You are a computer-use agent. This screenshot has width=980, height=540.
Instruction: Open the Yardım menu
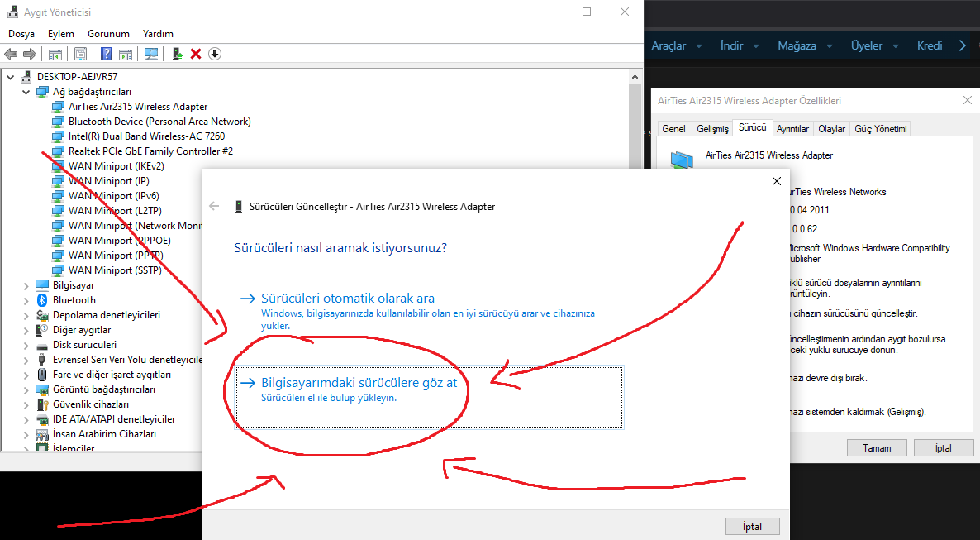click(x=158, y=34)
